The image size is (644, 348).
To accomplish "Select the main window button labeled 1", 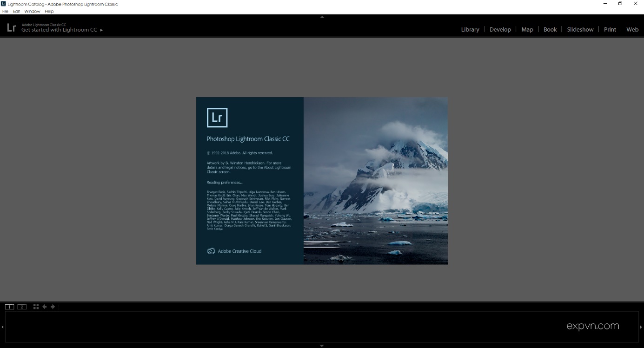I will 9,307.
